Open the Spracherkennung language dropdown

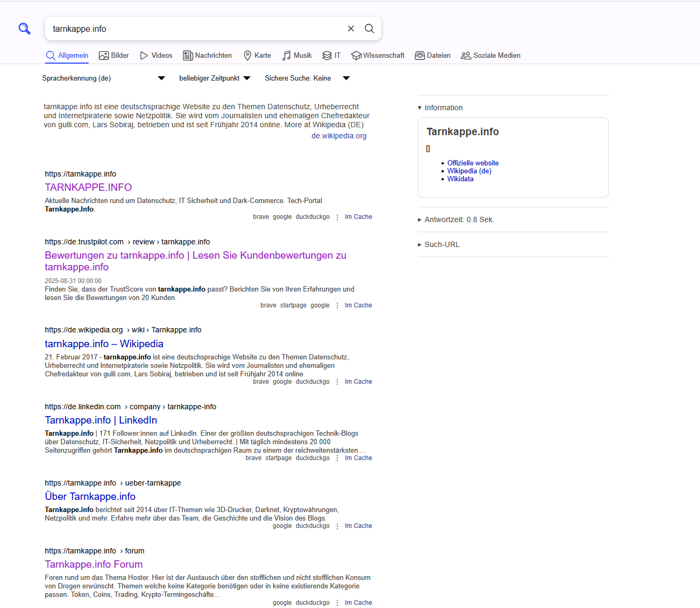103,78
